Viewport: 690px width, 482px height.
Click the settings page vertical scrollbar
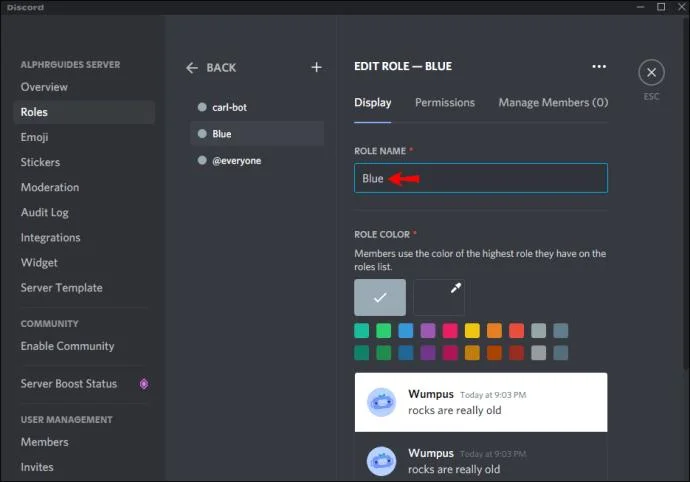click(686, 194)
